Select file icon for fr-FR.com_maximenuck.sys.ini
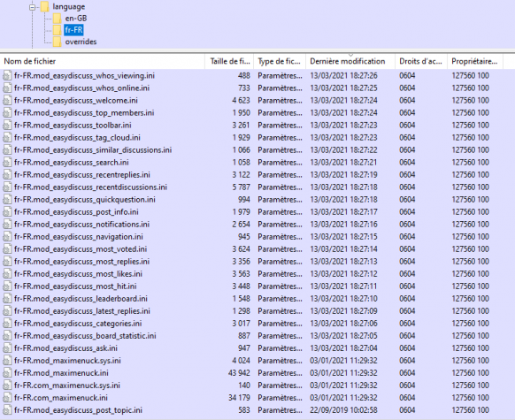Image resolution: width=515 pixels, height=420 pixels. tap(7, 386)
